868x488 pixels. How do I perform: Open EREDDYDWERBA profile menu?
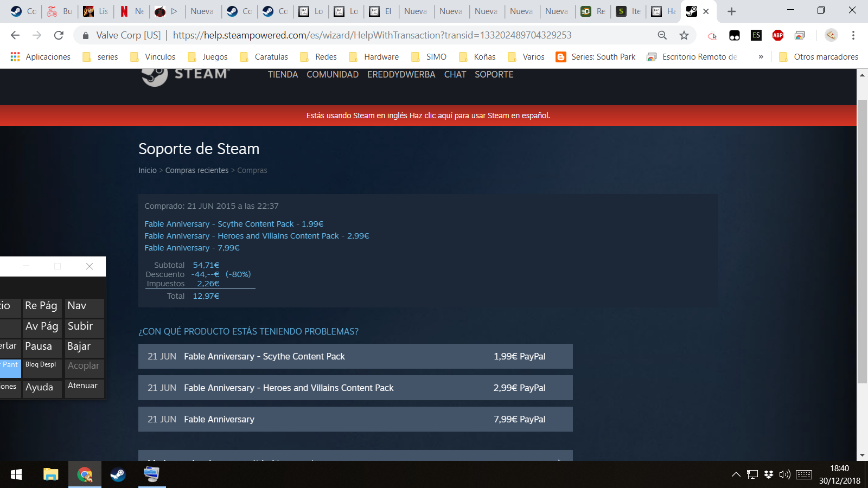(401, 75)
